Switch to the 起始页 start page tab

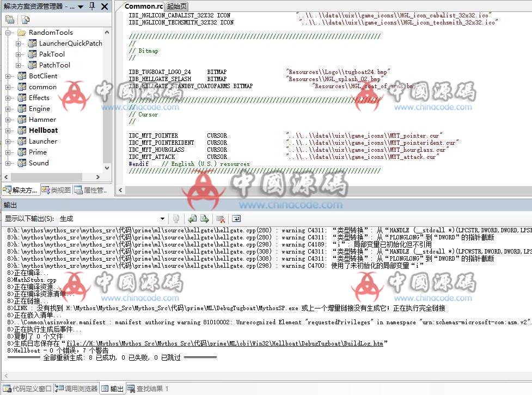[x=176, y=6]
